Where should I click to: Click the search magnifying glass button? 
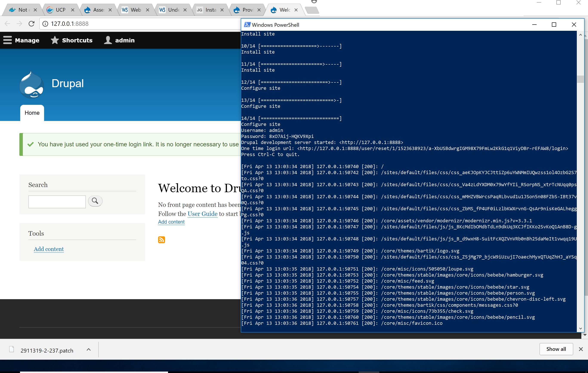click(95, 201)
